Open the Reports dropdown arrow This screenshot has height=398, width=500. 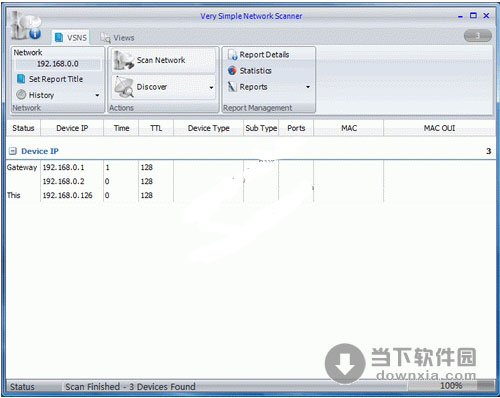[308, 87]
